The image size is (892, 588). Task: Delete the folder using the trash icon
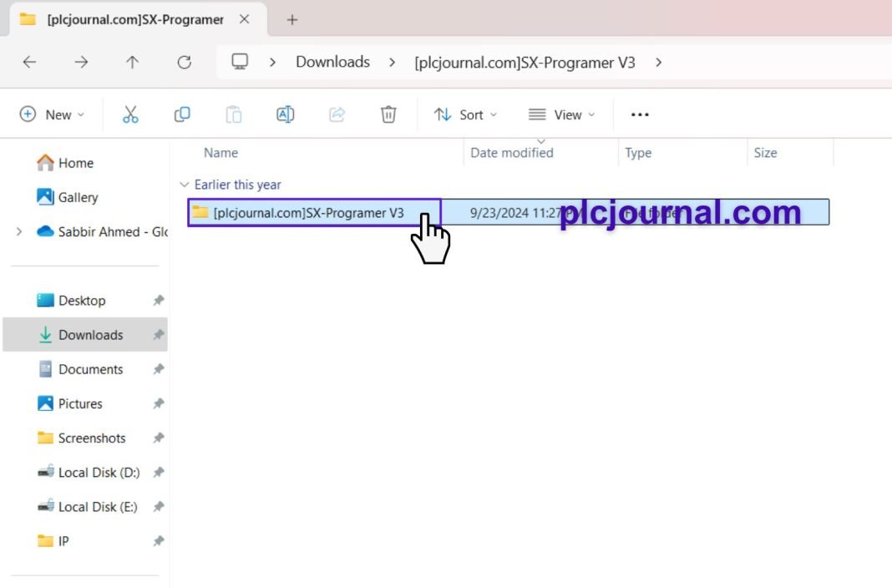coord(388,114)
